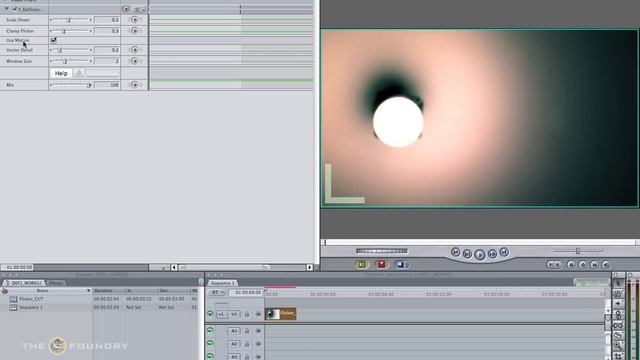Click the red Overwrite edit button
The image size is (640, 360).
tap(381, 265)
